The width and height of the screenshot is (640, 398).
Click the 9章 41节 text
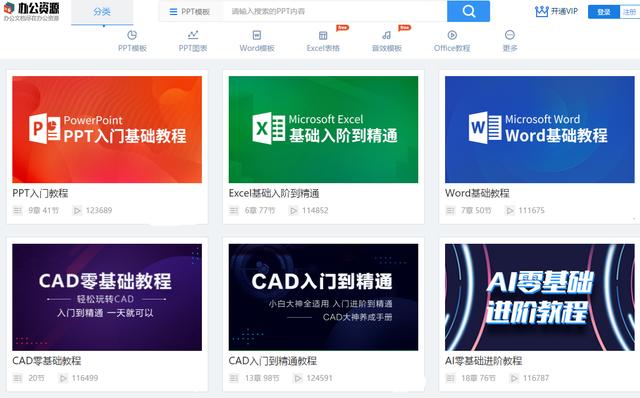[x=44, y=211]
